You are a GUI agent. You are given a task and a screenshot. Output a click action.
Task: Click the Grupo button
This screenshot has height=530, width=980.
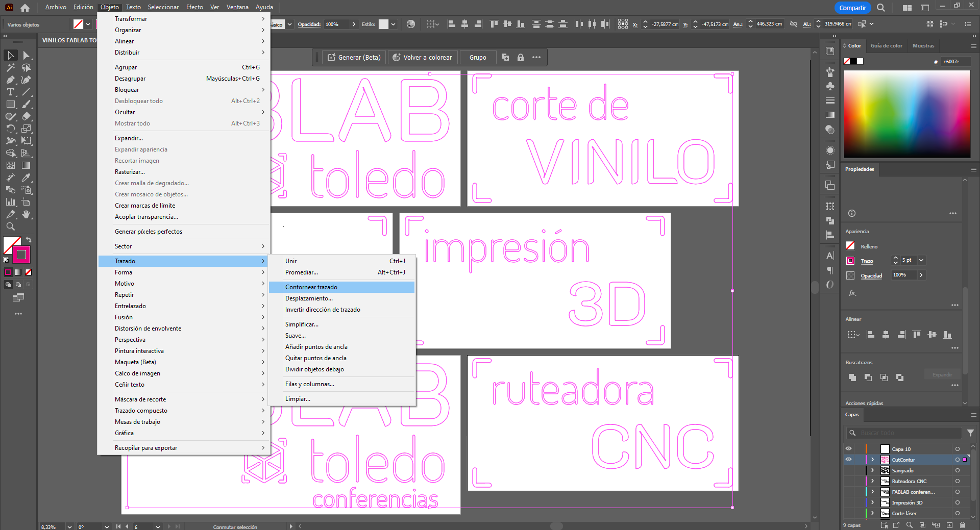478,58
